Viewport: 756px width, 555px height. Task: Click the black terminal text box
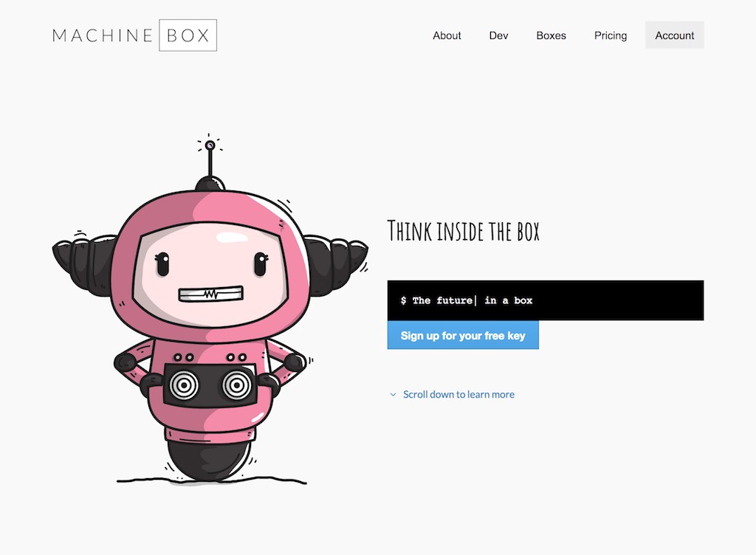pos(546,300)
